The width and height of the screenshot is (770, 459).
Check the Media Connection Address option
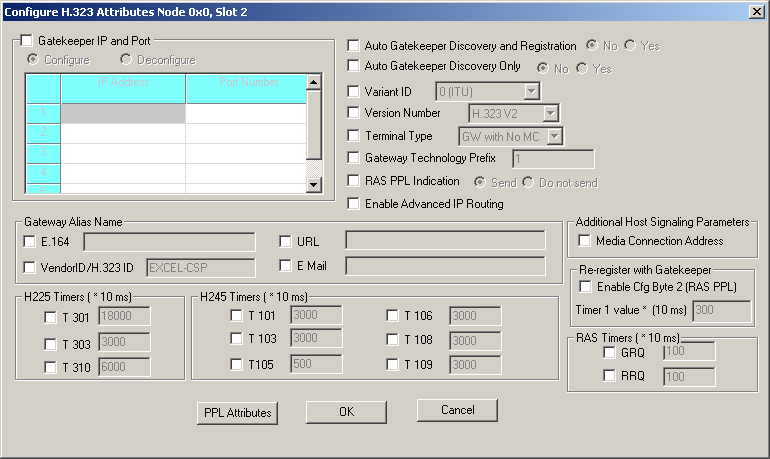click(585, 241)
